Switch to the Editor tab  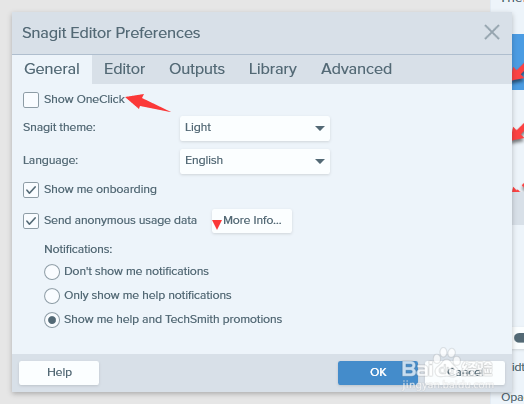click(124, 69)
